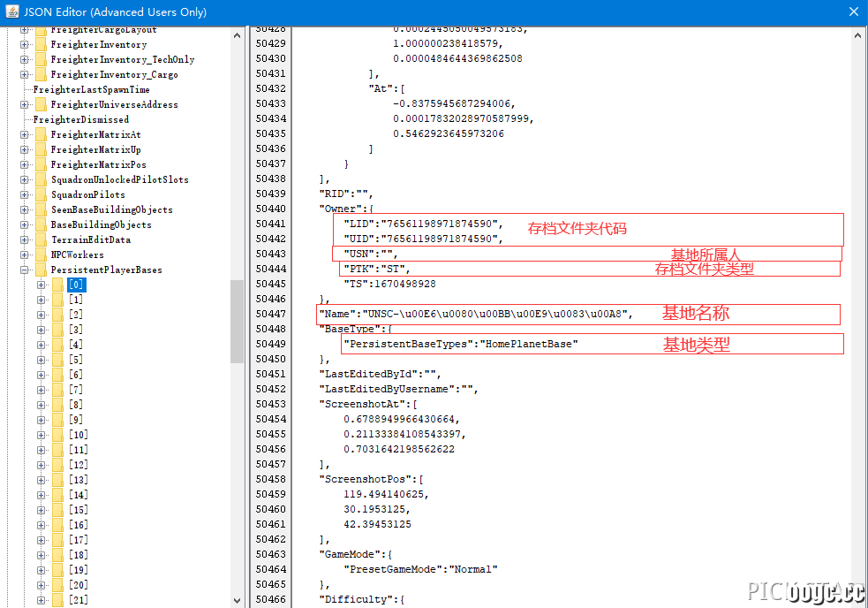The image size is (868, 608).
Task: Click the TerrainEditData folder icon
Action: [x=41, y=239]
